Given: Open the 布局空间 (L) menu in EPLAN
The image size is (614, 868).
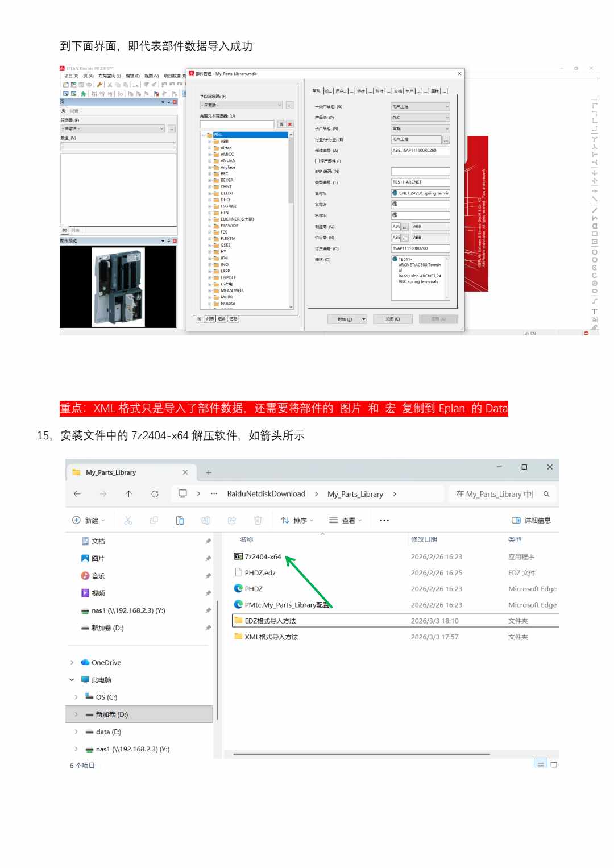Looking at the screenshot, I should pos(110,76).
